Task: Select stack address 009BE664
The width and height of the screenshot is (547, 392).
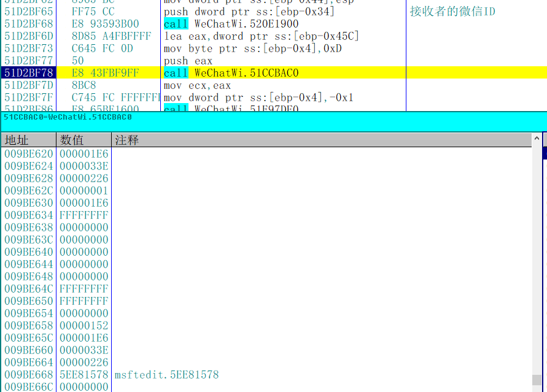Action: click(29, 362)
